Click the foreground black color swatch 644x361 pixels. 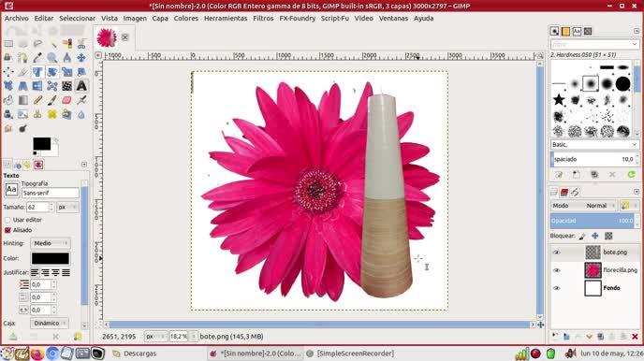(41, 144)
